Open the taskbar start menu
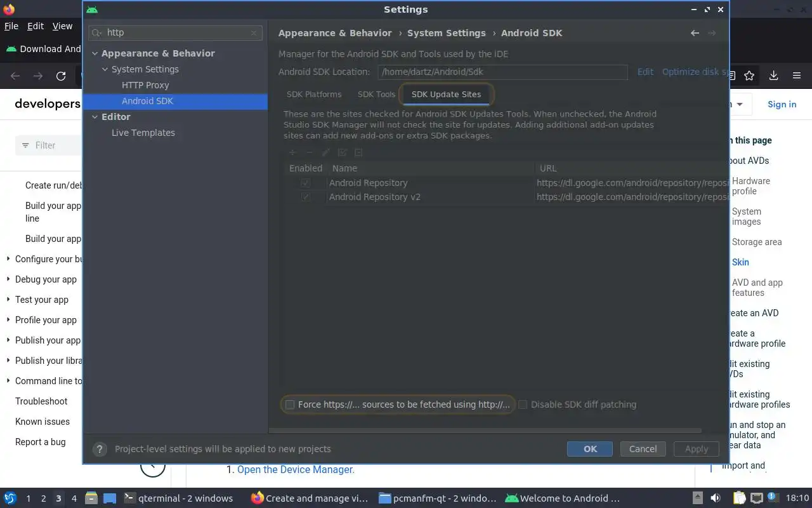The width and height of the screenshot is (812, 508). point(10,498)
